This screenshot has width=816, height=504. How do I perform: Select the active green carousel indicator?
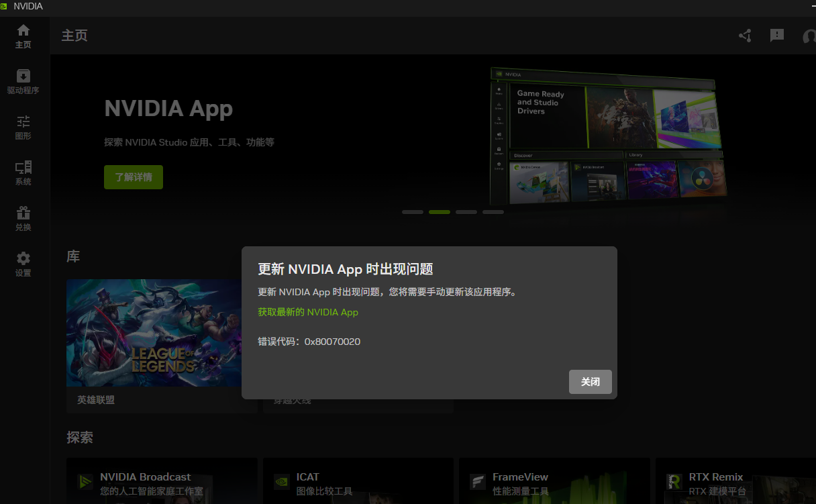tap(440, 212)
